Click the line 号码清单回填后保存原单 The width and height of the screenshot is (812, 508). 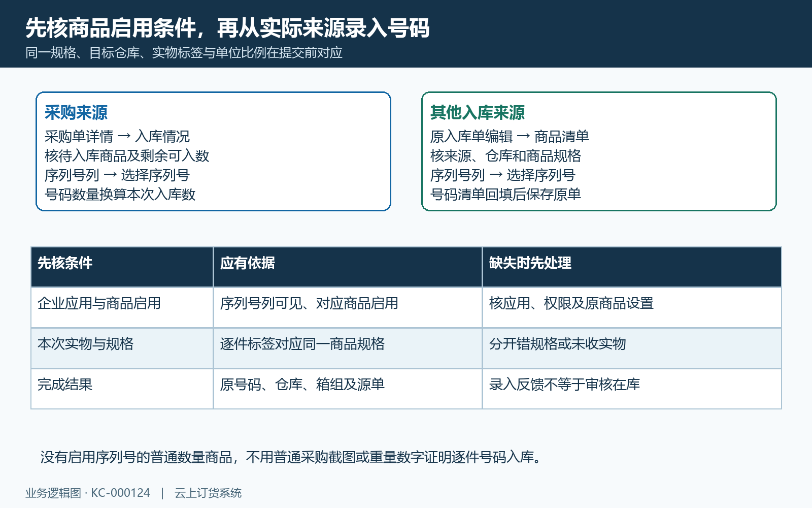click(505, 194)
